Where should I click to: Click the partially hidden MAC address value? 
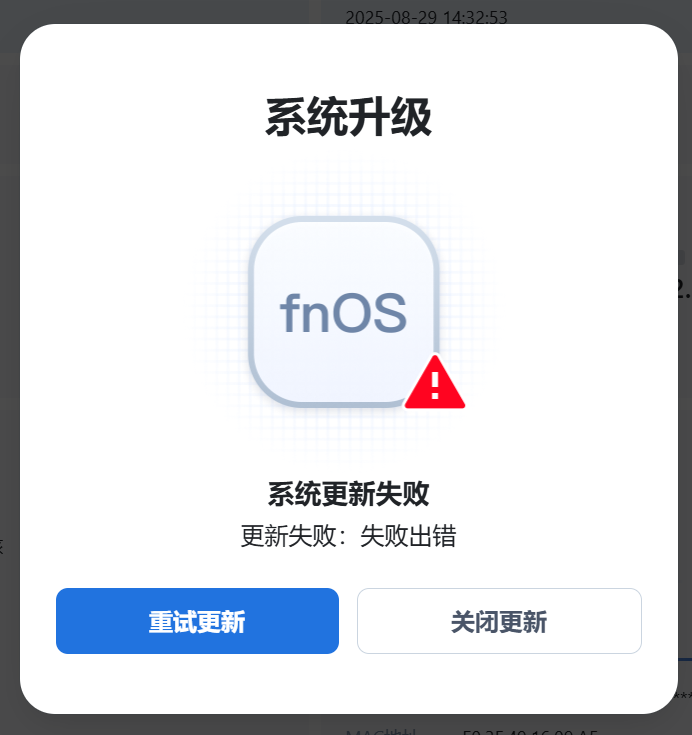530,732
